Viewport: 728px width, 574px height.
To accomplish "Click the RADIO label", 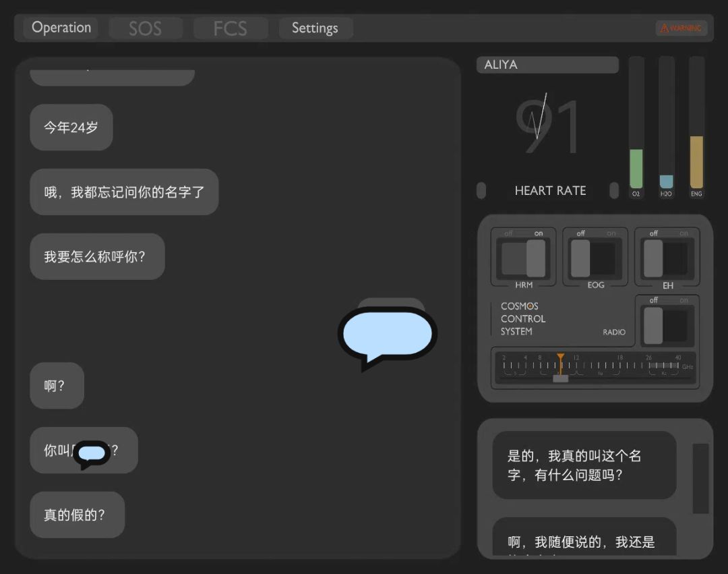I will click(x=614, y=332).
